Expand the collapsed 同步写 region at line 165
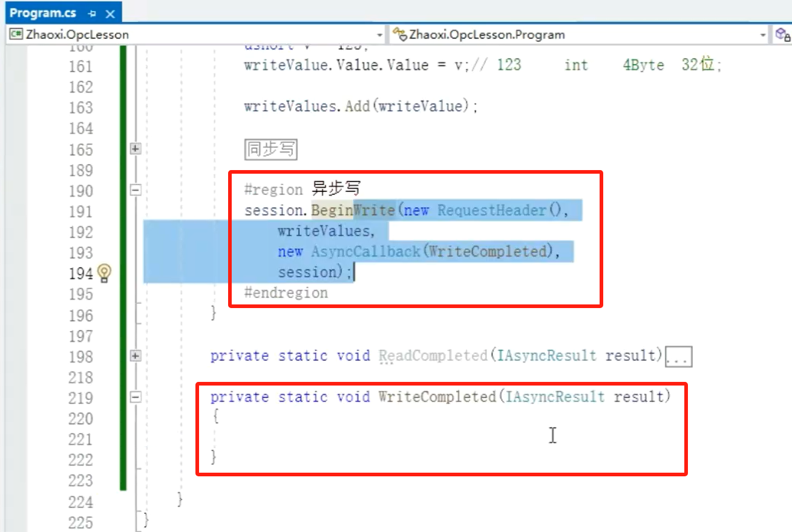 tap(136, 149)
